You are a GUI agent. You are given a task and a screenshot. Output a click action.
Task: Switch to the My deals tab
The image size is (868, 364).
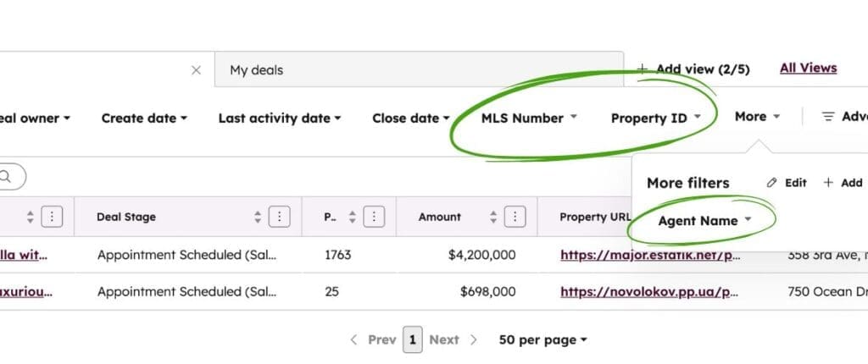(257, 70)
